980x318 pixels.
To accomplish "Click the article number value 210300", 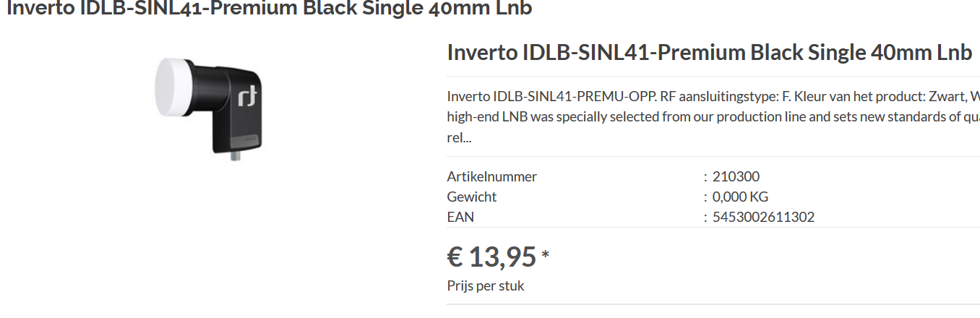I will [x=736, y=176].
